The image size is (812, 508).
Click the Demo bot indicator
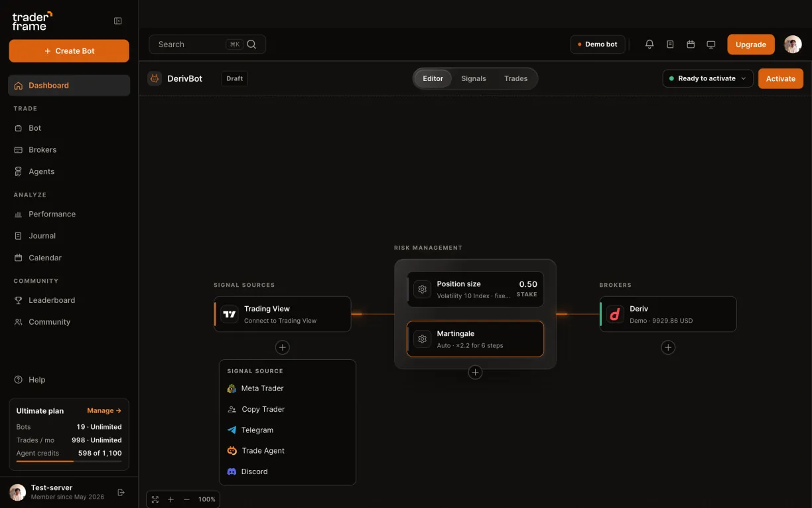pyautogui.click(x=597, y=44)
